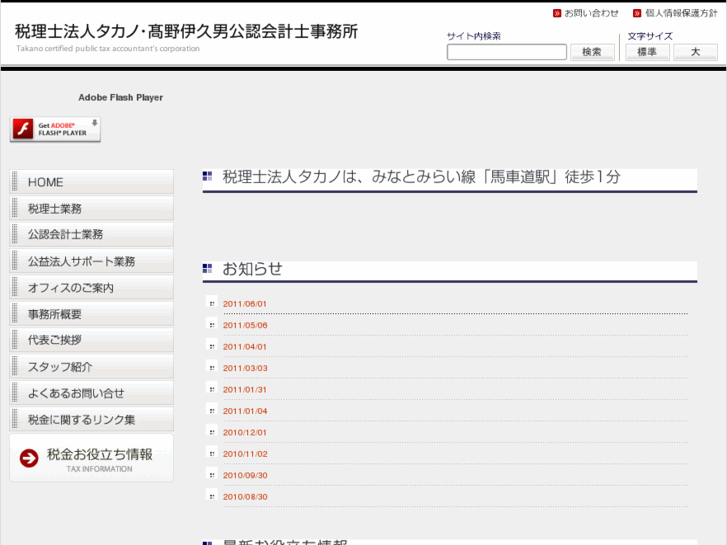The width and height of the screenshot is (727, 545).
Task: Set text size to 標準
Action: click(647, 52)
